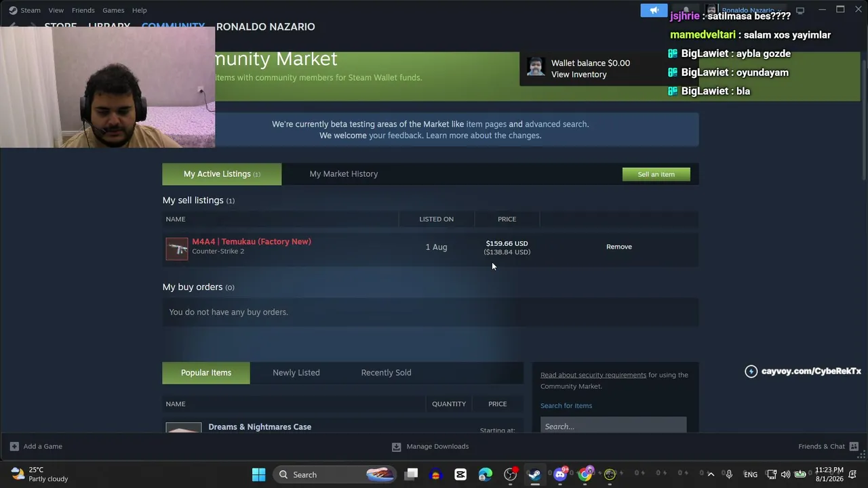Open Learn more about the changes link

click(484, 136)
